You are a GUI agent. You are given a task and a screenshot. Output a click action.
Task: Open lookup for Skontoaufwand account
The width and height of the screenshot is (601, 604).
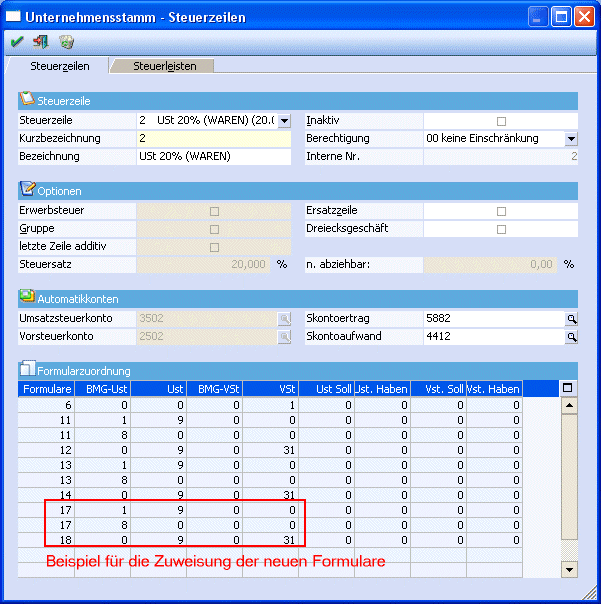click(x=572, y=337)
